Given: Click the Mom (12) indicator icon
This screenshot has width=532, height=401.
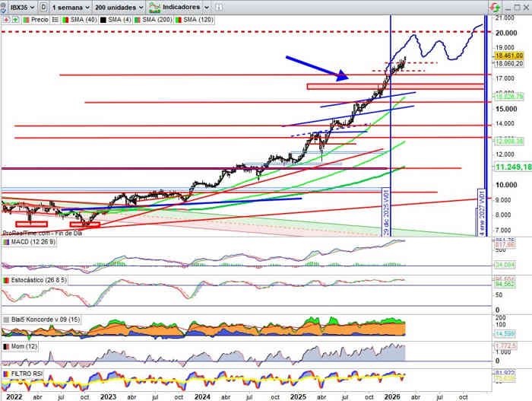Looking at the screenshot, I should click(x=7, y=346).
